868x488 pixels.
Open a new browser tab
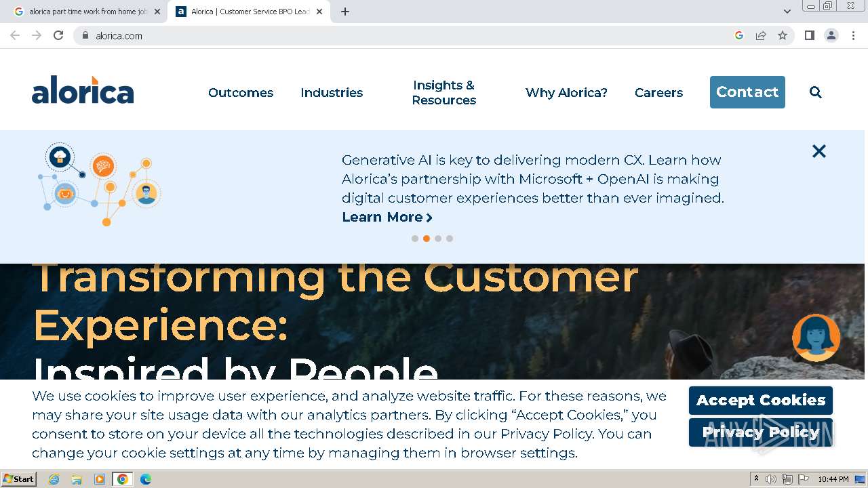pos(345,12)
